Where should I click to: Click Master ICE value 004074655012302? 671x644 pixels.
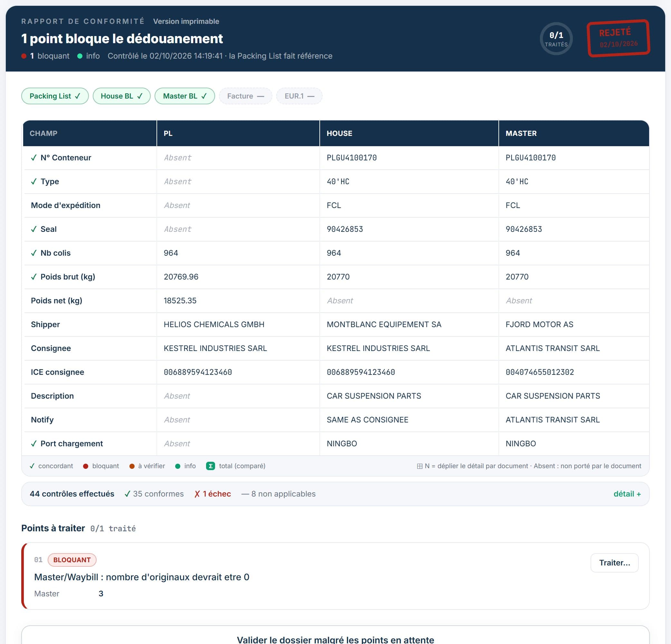click(540, 372)
